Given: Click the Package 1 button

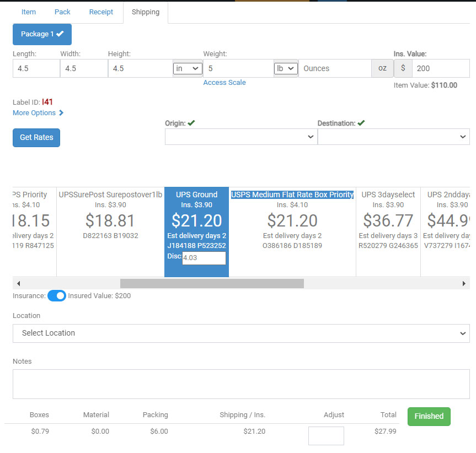Looking at the screenshot, I should [x=42, y=34].
